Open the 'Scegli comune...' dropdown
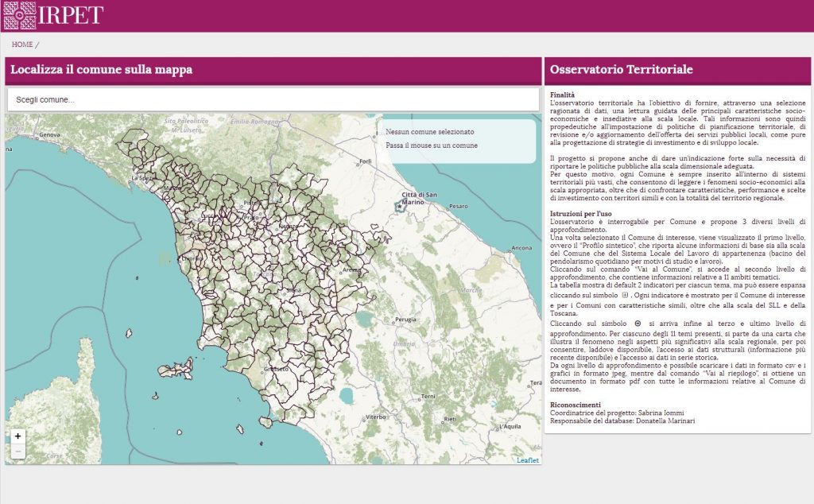814x504 pixels. click(273, 99)
